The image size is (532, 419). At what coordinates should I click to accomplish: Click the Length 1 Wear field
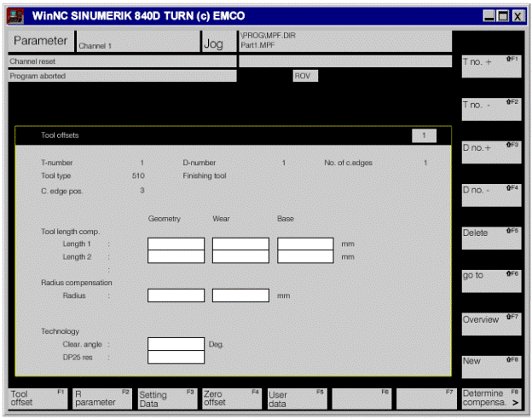point(240,244)
